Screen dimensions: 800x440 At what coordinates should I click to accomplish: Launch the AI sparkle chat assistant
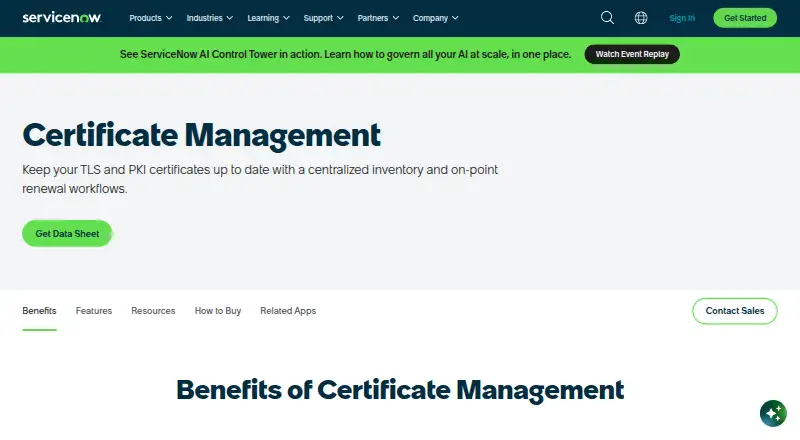773,413
